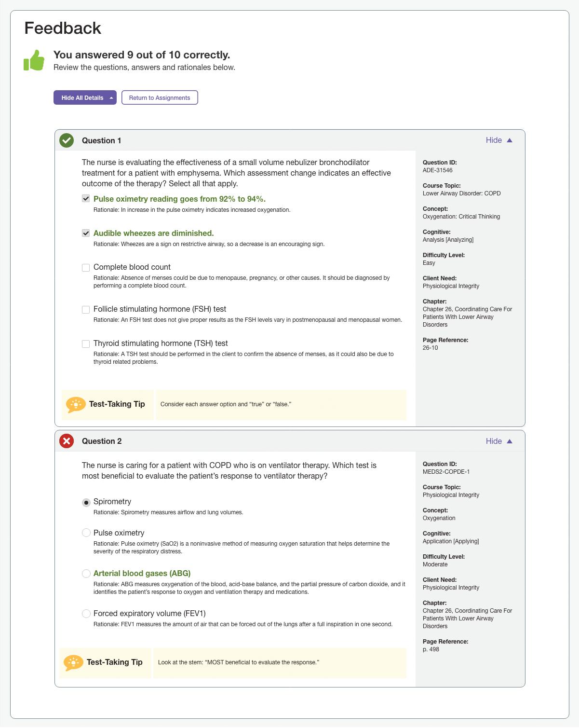Collapse Question 1 using Hide arrow

point(509,140)
